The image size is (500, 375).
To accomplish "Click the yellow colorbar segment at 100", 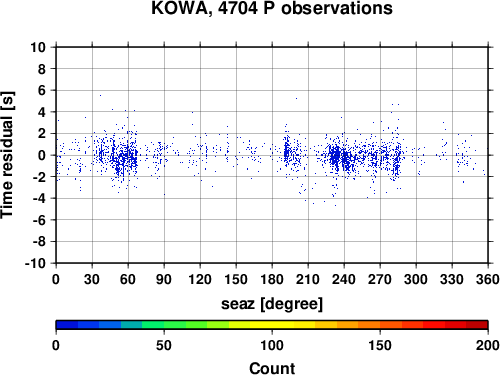I will [x=272, y=325].
